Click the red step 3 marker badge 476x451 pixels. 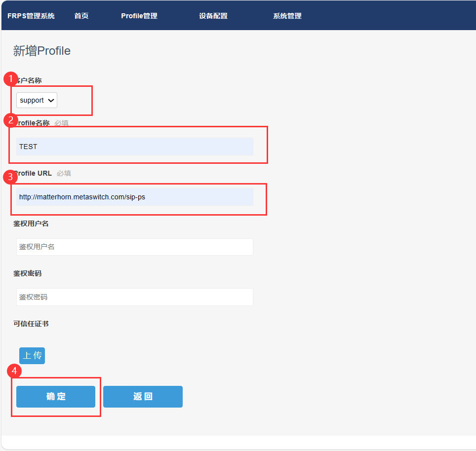coord(11,177)
